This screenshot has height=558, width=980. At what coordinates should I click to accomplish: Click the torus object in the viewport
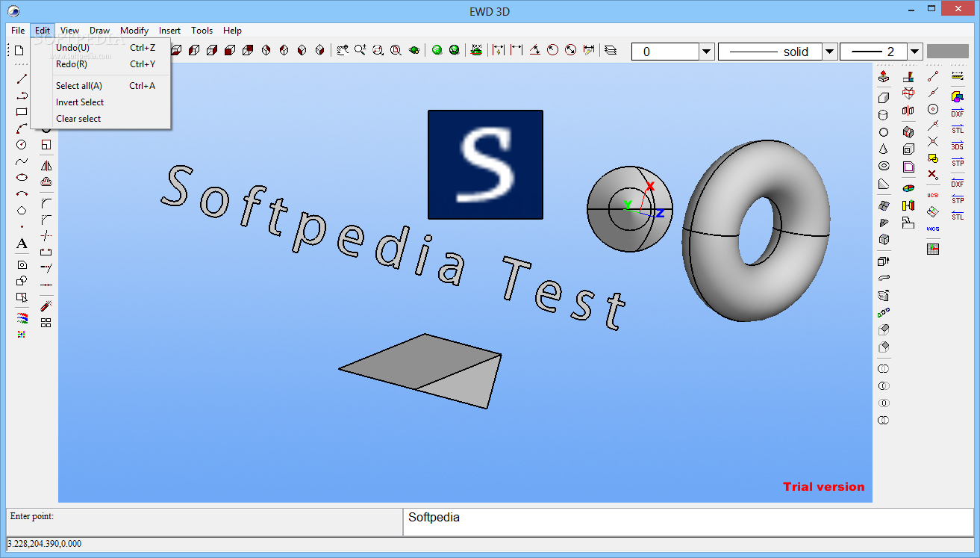click(755, 231)
